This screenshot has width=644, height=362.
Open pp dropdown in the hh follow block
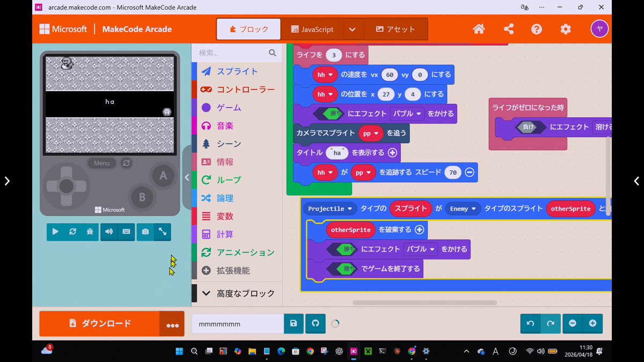[364, 172]
